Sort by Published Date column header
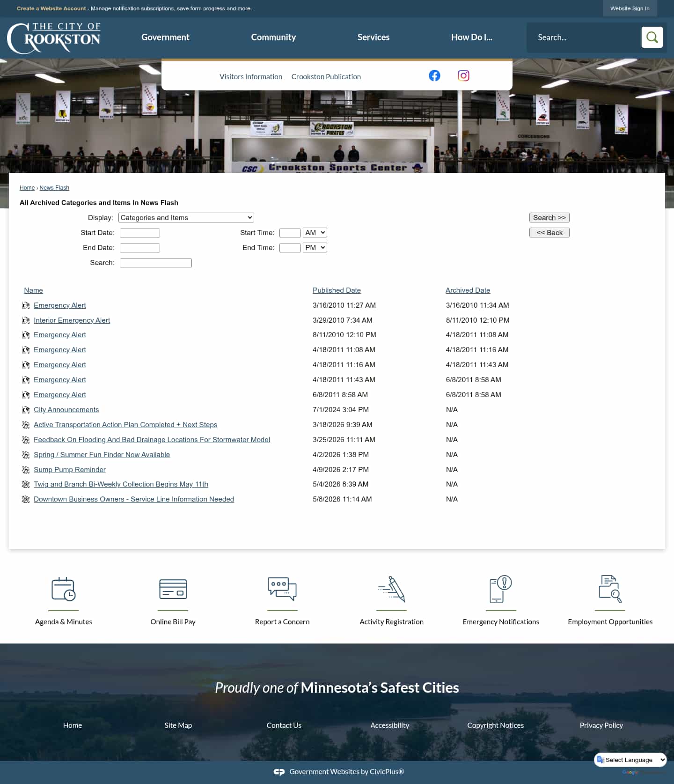The width and height of the screenshot is (674, 784). (337, 290)
